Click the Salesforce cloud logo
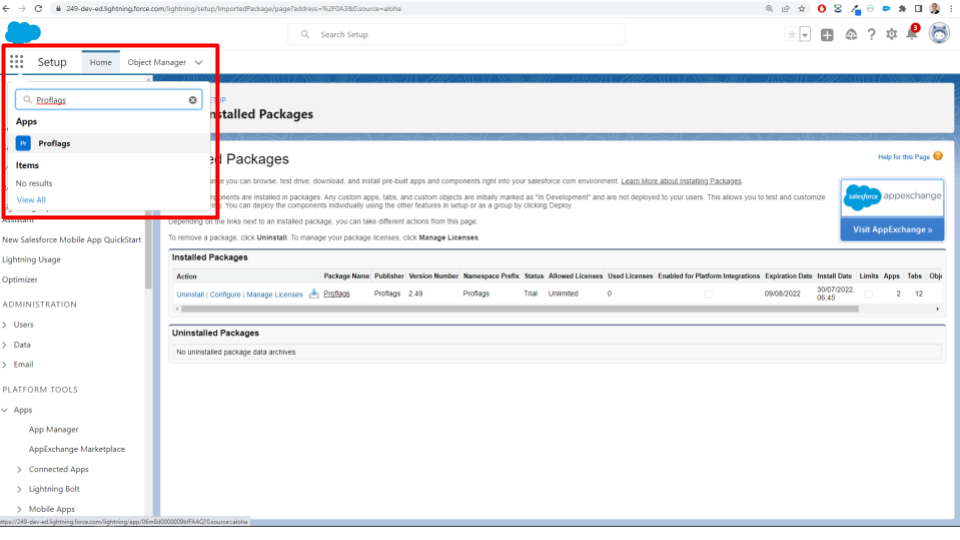The width and height of the screenshot is (960, 540). click(23, 32)
